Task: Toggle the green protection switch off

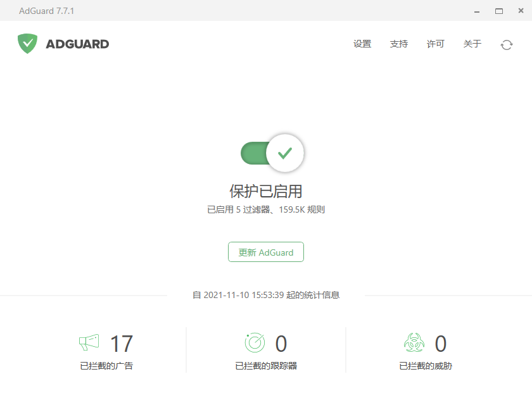Action: click(x=272, y=153)
